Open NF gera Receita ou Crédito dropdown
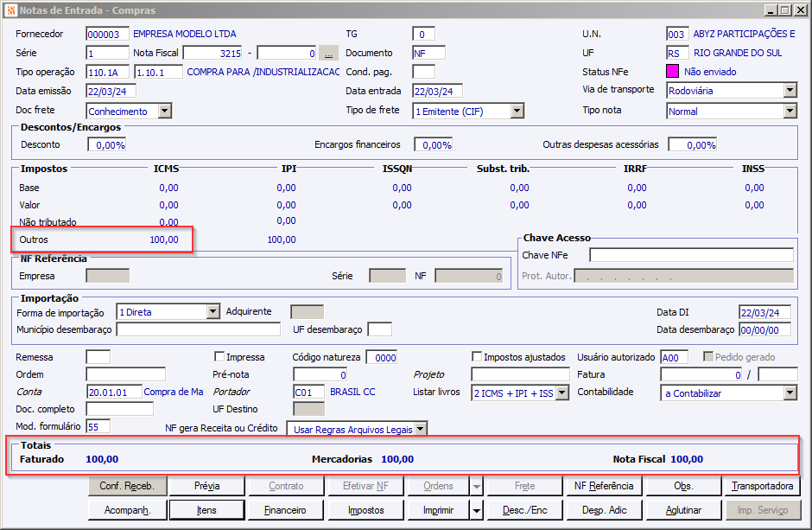 coord(421,428)
